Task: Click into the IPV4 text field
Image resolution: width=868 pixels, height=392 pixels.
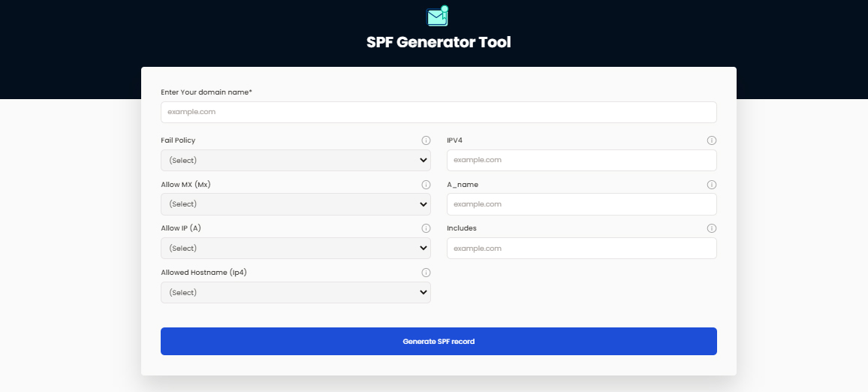Action: (x=581, y=160)
